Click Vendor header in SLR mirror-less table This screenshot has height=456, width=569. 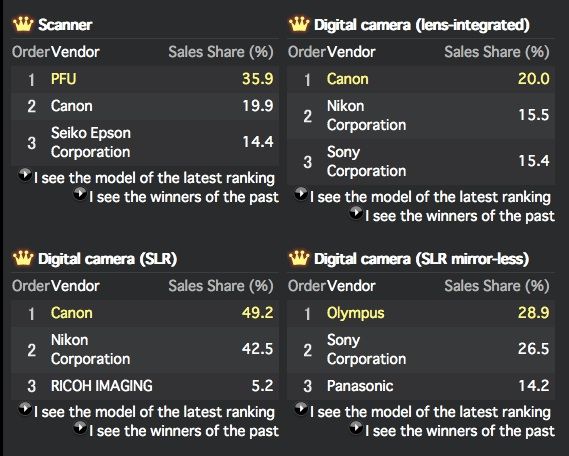coord(351,286)
